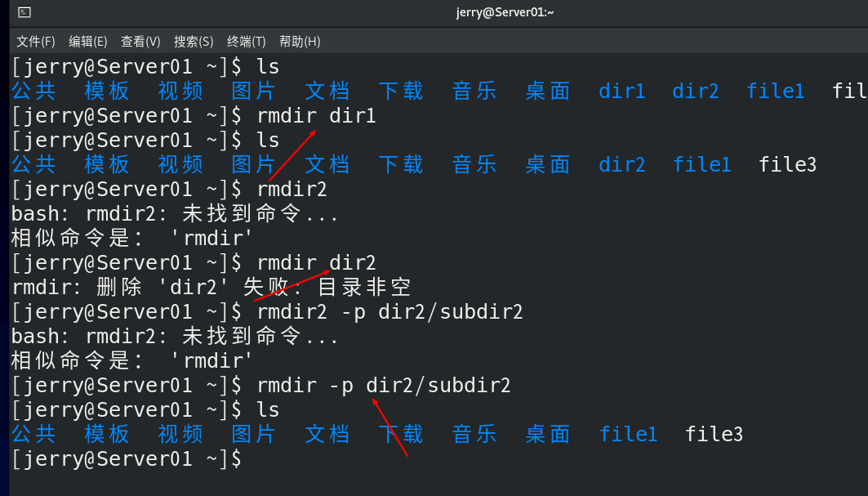Click the empty prompt on the last line
The image size is (868, 496).
pyautogui.click(x=127, y=459)
